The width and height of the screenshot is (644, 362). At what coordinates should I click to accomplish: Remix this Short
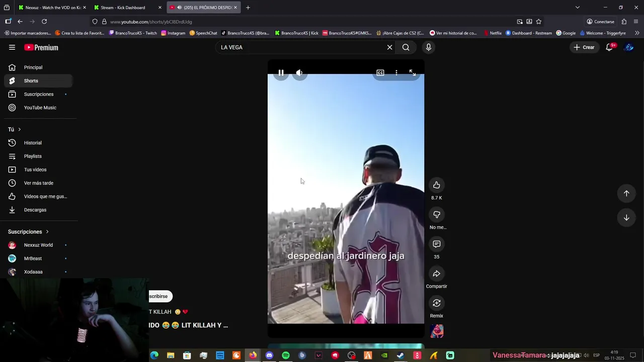click(437, 303)
